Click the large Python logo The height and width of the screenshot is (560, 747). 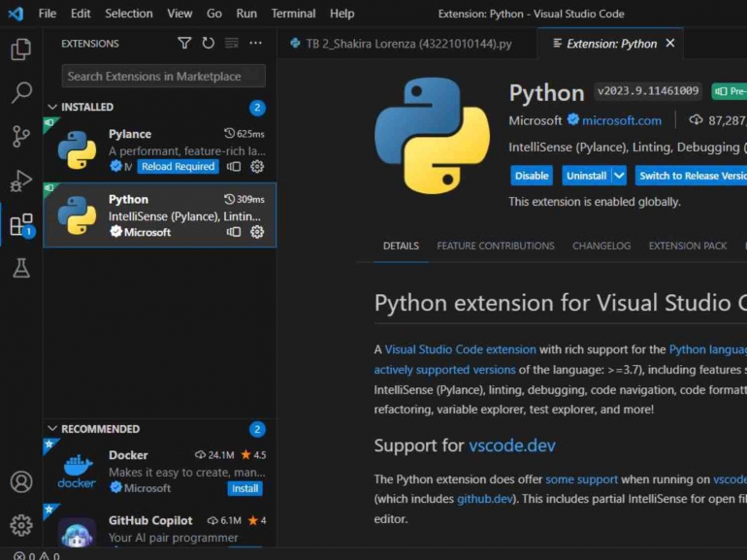(x=432, y=136)
